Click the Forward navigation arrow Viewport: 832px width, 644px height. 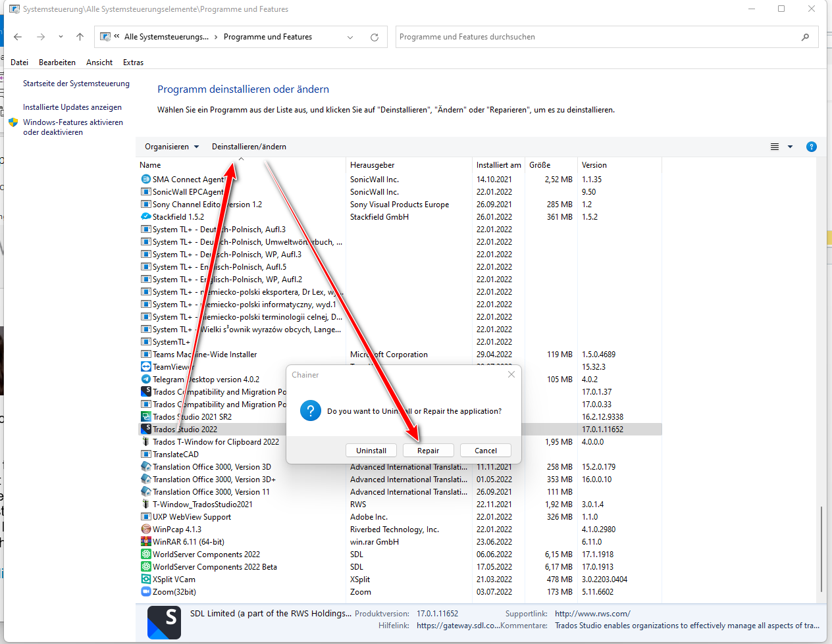pos(41,37)
